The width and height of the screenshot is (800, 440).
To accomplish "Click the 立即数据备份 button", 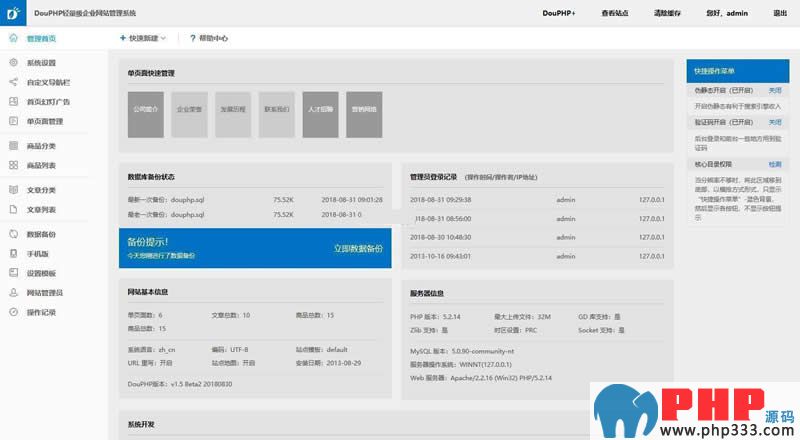I will (358, 249).
